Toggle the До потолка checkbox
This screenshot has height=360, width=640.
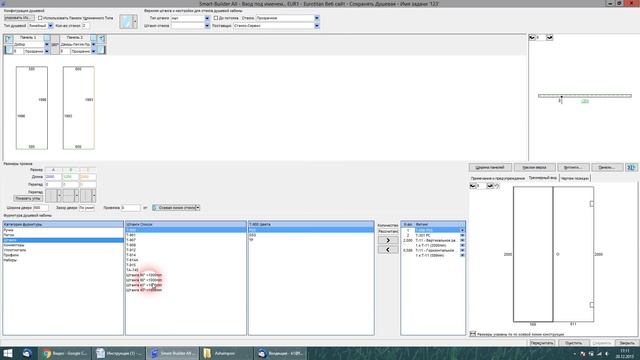(216, 18)
